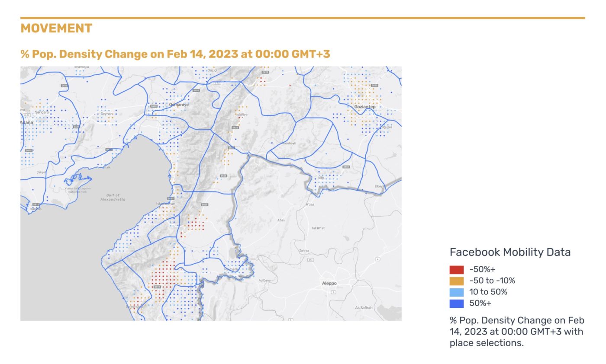This screenshot has height=364, width=606.
Task: Click the '10 to 50%' legend label text
Action: coord(488,292)
